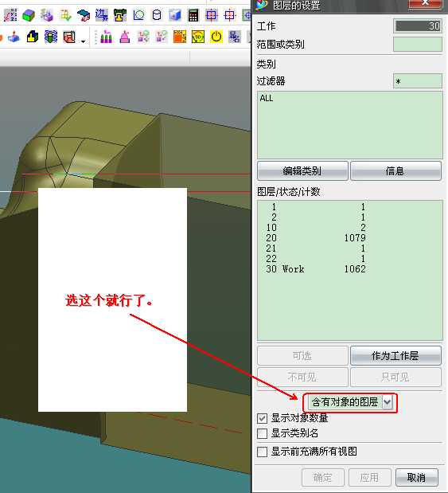This screenshot has height=493, width=448.
Task: Click the teal cap shaped tool icon
Action: pyautogui.click(x=84, y=15)
